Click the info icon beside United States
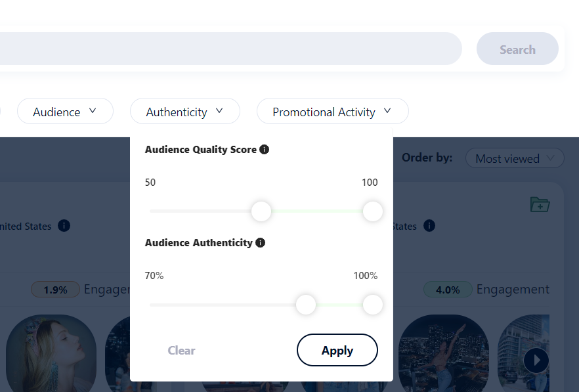Viewport: 579px width, 392px height. click(x=64, y=226)
